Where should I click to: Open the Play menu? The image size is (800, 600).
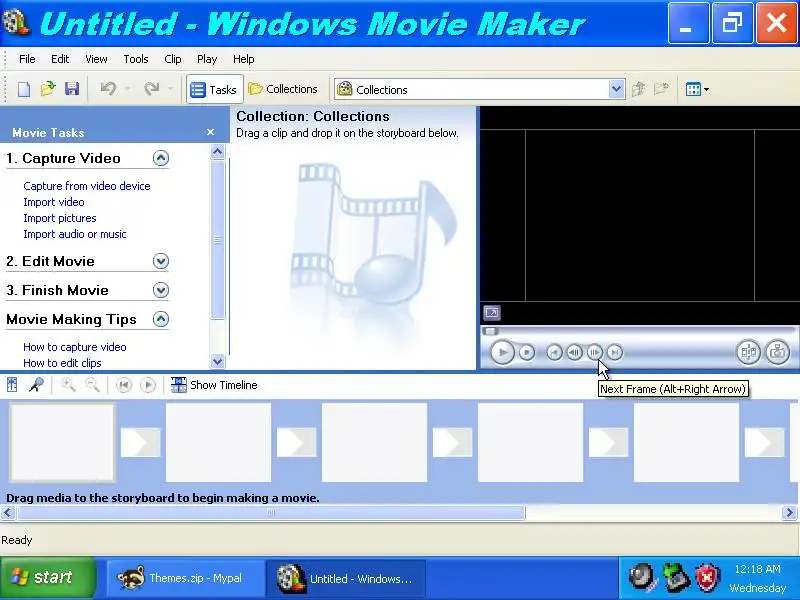(x=207, y=59)
